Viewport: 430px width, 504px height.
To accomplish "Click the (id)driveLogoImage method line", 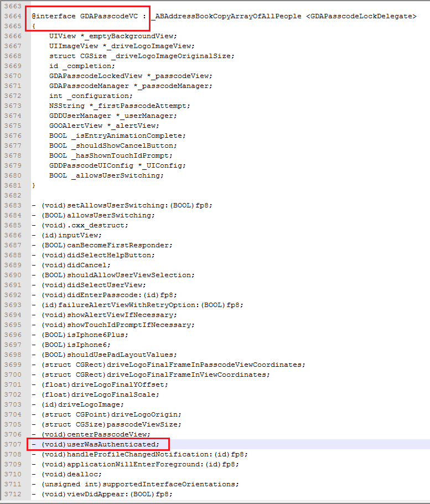I will [x=78, y=404].
